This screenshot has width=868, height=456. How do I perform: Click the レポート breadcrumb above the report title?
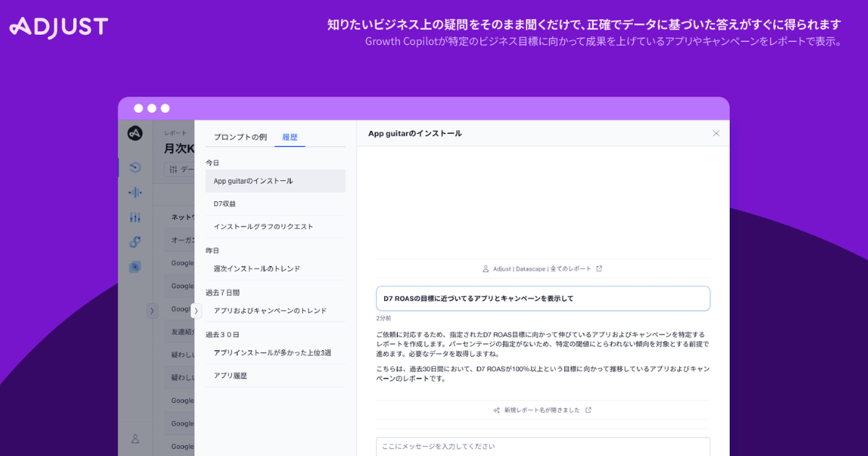tap(175, 133)
